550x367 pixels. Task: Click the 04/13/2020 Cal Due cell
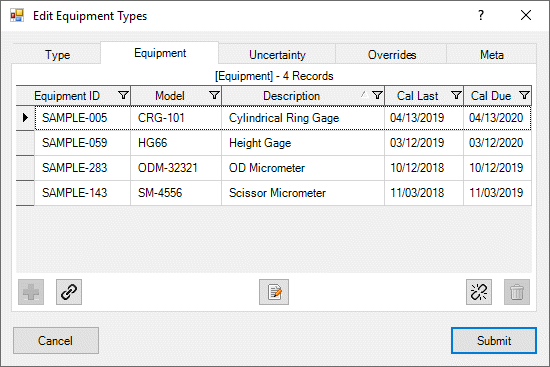[x=497, y=118]
